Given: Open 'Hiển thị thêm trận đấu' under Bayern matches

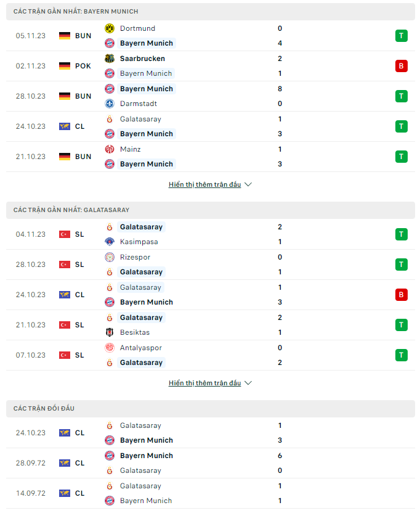Looking at the screenshot, I should pos(204,184).
